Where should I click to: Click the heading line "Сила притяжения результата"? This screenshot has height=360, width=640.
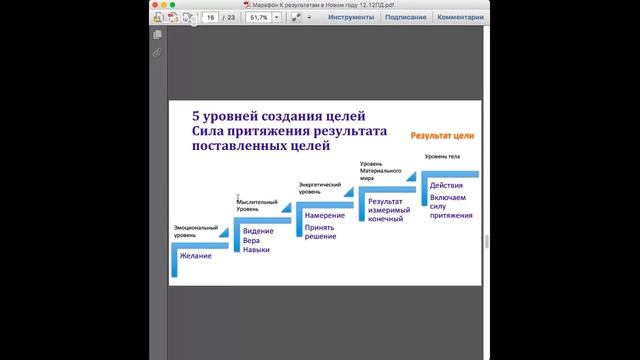289,131
